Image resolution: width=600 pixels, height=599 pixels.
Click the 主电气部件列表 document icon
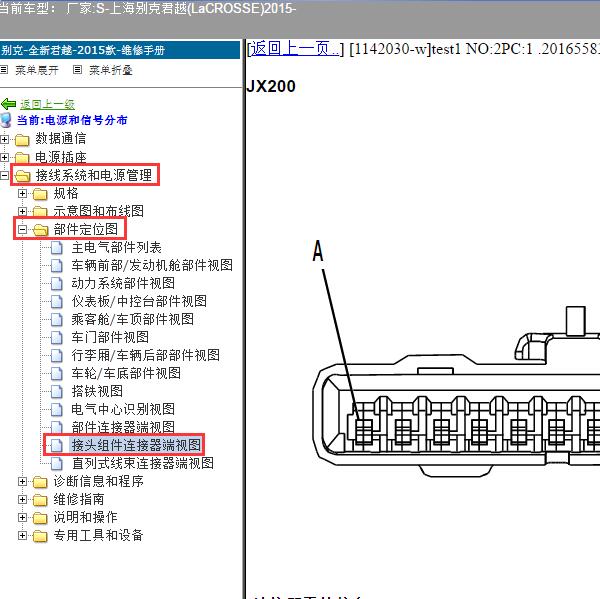[57, 248]
